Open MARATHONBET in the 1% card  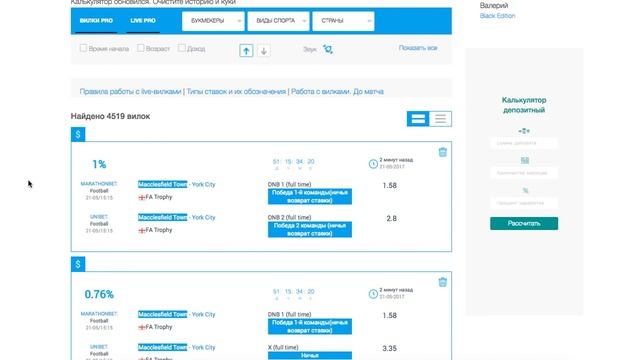99,184
